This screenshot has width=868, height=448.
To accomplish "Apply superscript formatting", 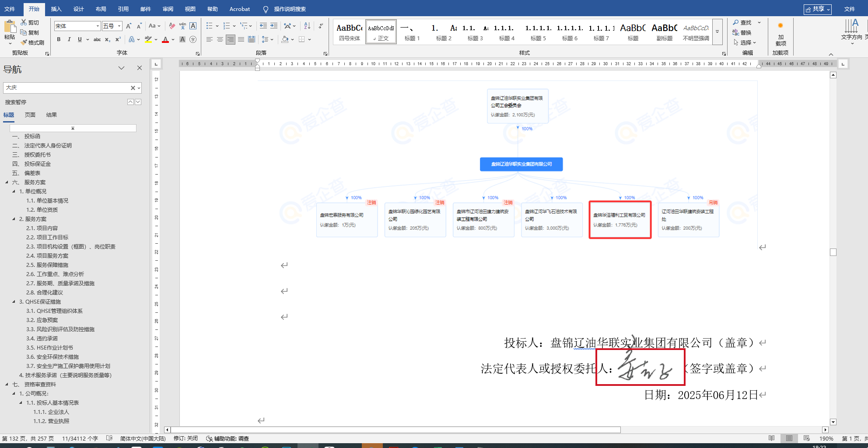I will point(118,39).
